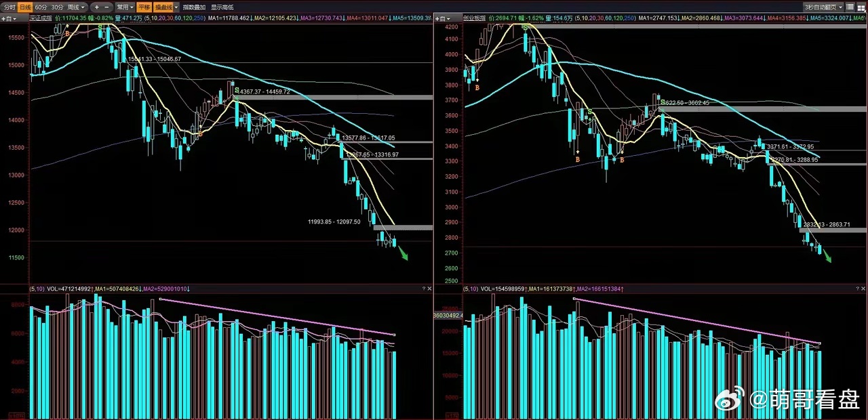The image size is (868, 420).
Task: Click help question mark in left volume panel
Action: click(x=424, y=289)
